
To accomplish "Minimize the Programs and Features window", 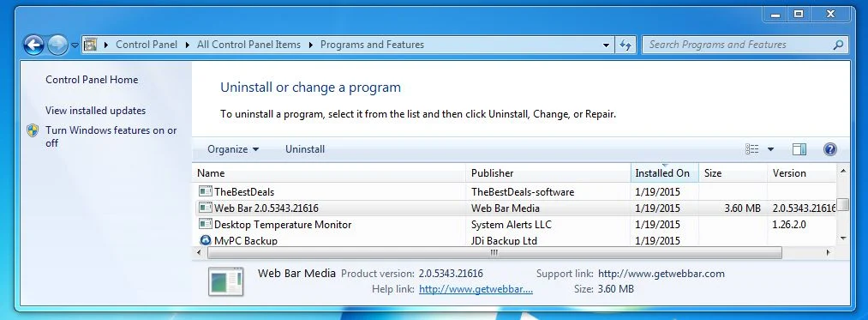I will [x=775, y=15].
